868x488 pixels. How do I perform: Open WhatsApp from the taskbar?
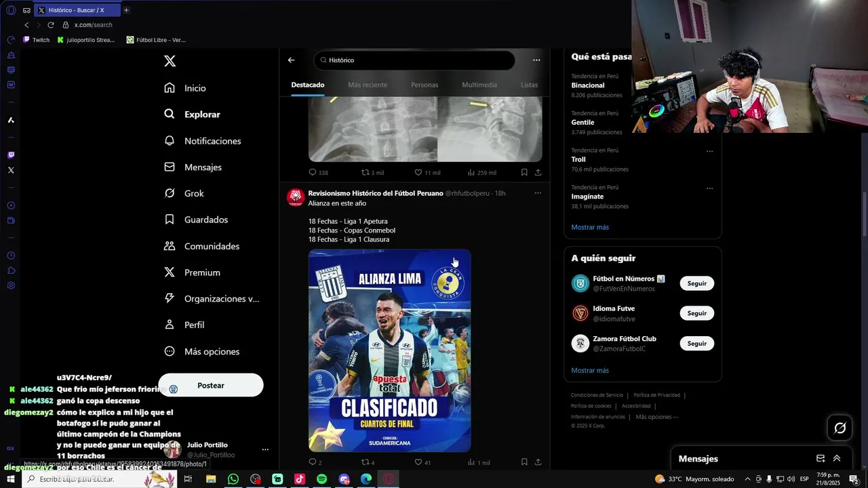coord(233,479)
